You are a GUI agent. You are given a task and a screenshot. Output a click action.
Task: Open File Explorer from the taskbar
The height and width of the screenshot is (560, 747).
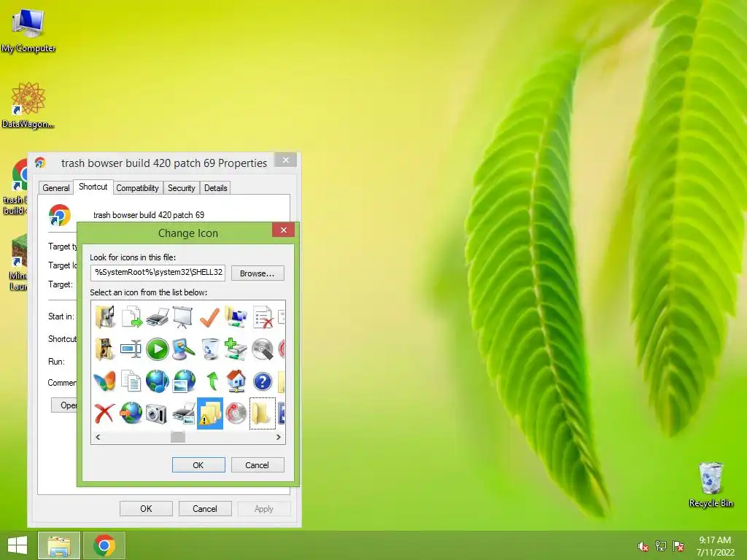click(x=59, y=545)
